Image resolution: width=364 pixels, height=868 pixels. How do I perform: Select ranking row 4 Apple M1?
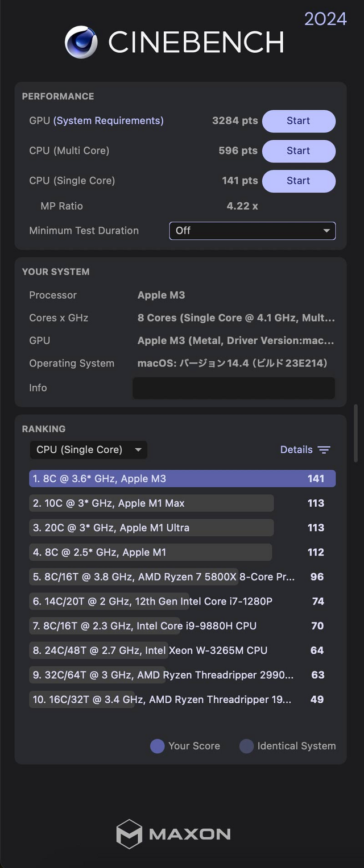coord(182,552)
